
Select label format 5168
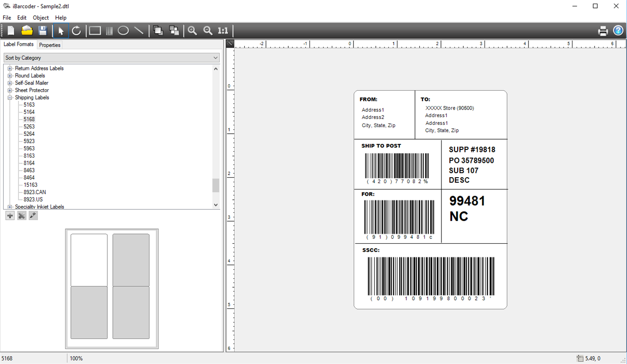[x=29, y=119]
